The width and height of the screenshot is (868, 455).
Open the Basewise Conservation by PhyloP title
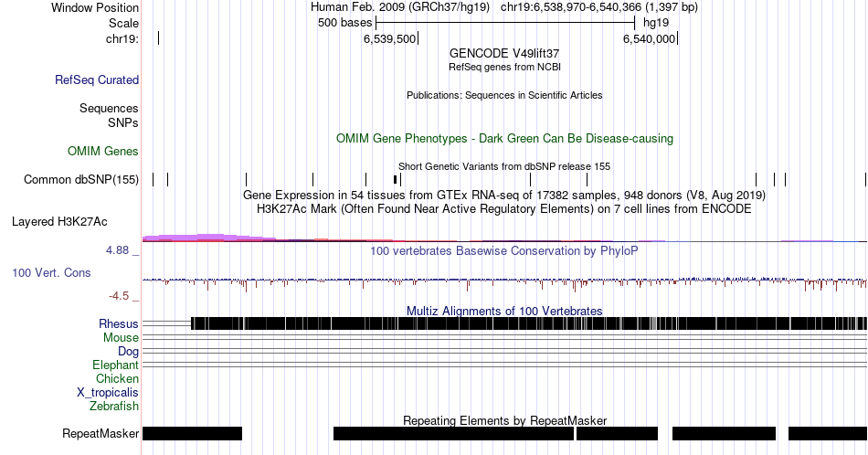(x=504, y=250)
